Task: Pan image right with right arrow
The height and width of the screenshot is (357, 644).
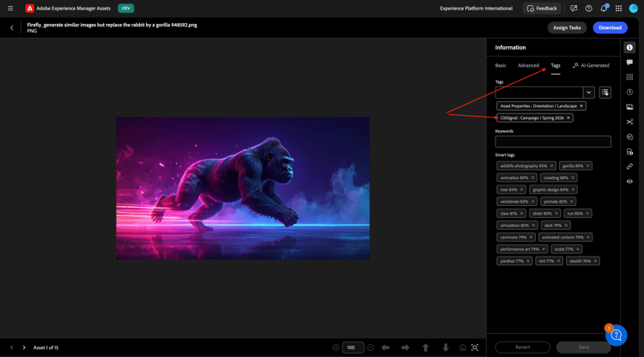Action: click(405, 348)
